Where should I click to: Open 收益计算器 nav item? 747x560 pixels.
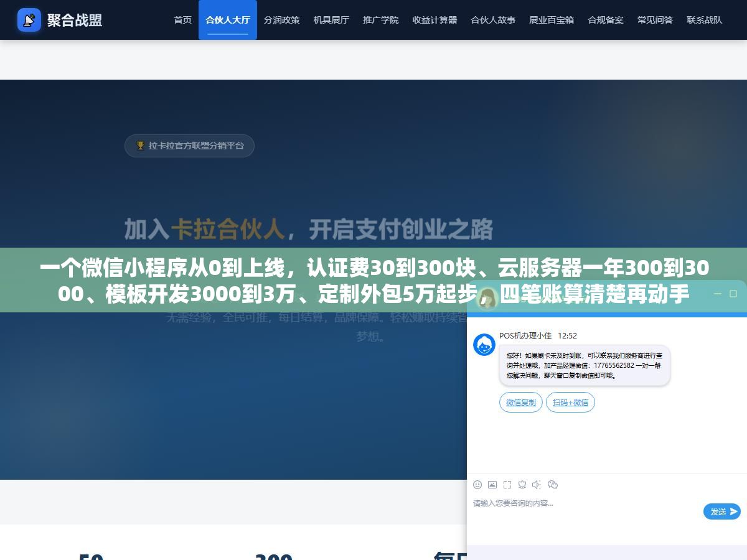(435, 20)
